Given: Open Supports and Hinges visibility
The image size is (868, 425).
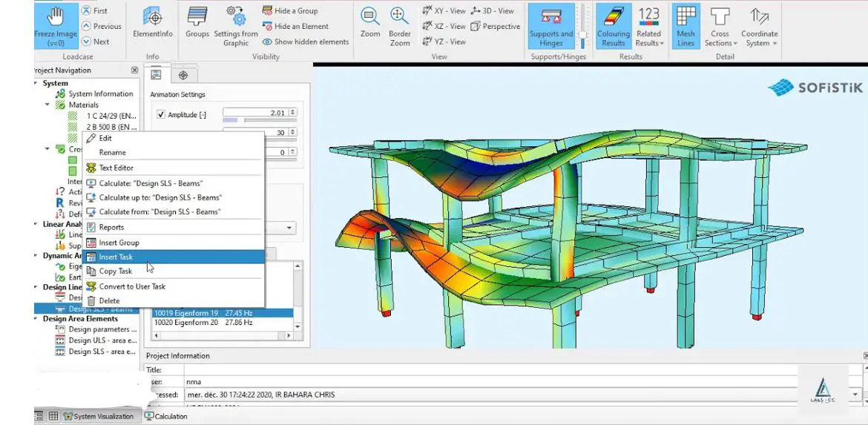Looking at the screenshot, I should click(x=550, y=18).
